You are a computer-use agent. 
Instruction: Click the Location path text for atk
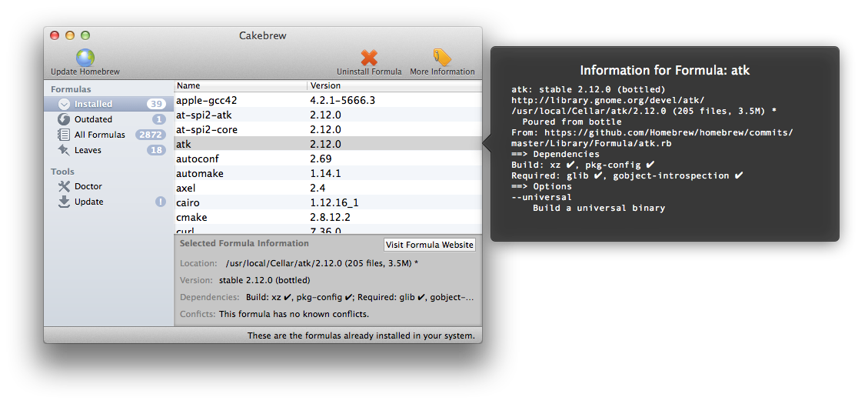tap(321, 263)
